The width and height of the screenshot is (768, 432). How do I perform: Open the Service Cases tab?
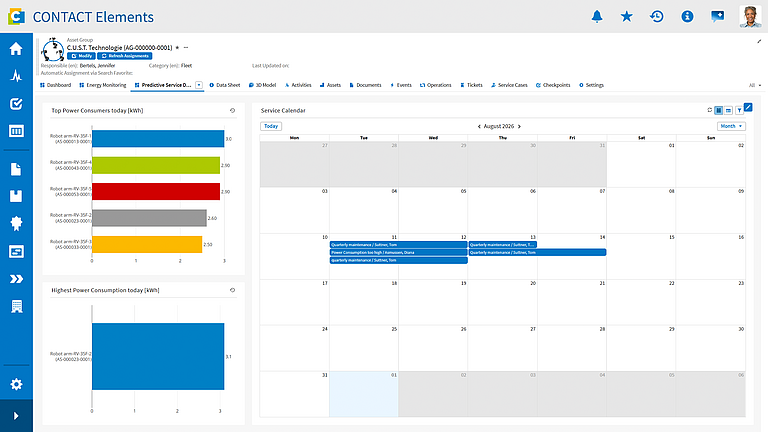(x=509, y=85)
